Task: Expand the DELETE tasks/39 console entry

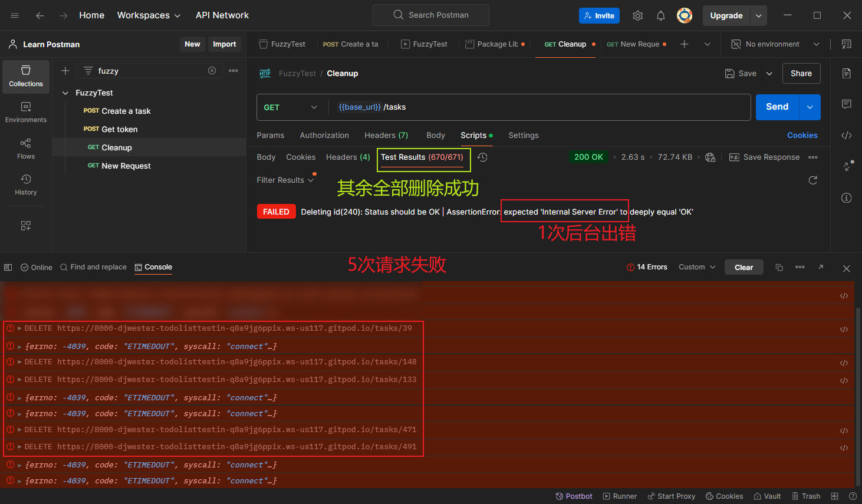Action: tap(19, 328)
